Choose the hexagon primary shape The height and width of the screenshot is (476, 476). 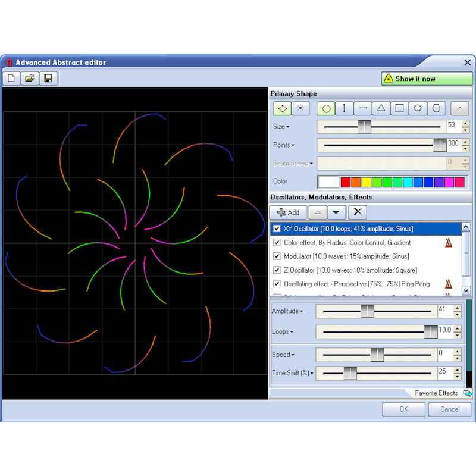[436, 108]
